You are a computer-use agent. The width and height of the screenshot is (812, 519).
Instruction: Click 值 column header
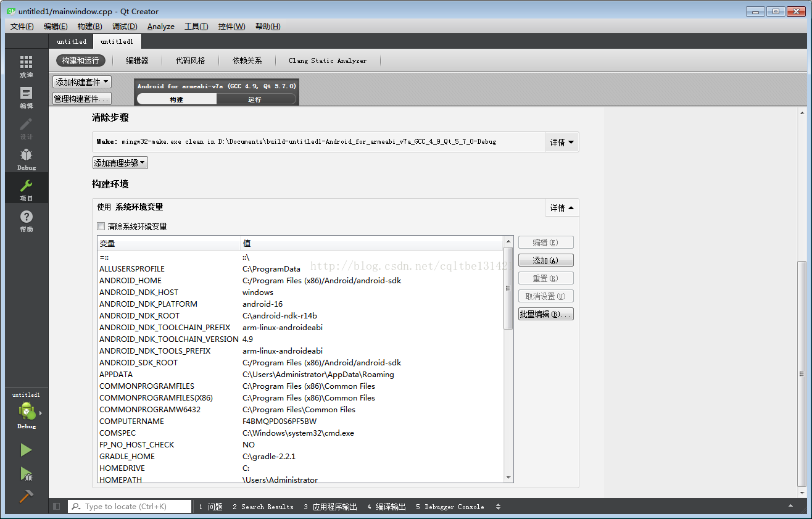[x=372, y=243]
